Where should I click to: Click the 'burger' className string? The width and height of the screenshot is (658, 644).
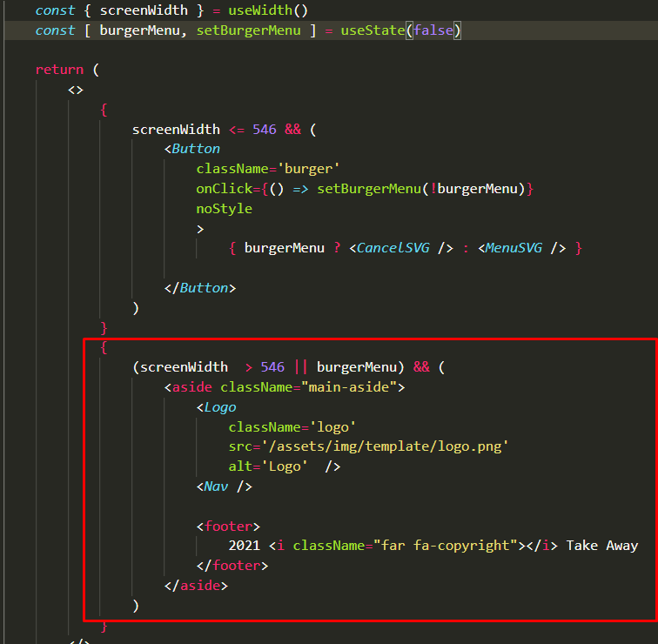tap(308, 169)
